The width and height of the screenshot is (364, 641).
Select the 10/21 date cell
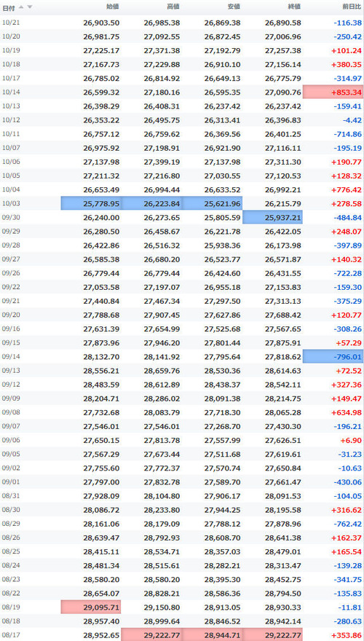coord(11,23)
